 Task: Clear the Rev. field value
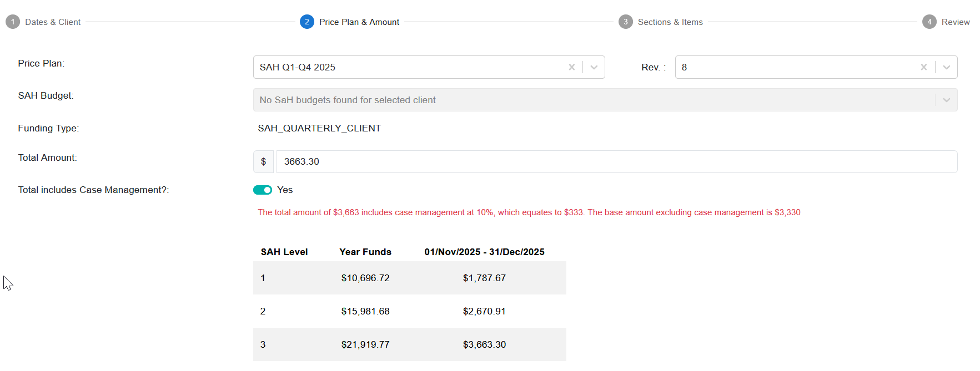(923, 67)
